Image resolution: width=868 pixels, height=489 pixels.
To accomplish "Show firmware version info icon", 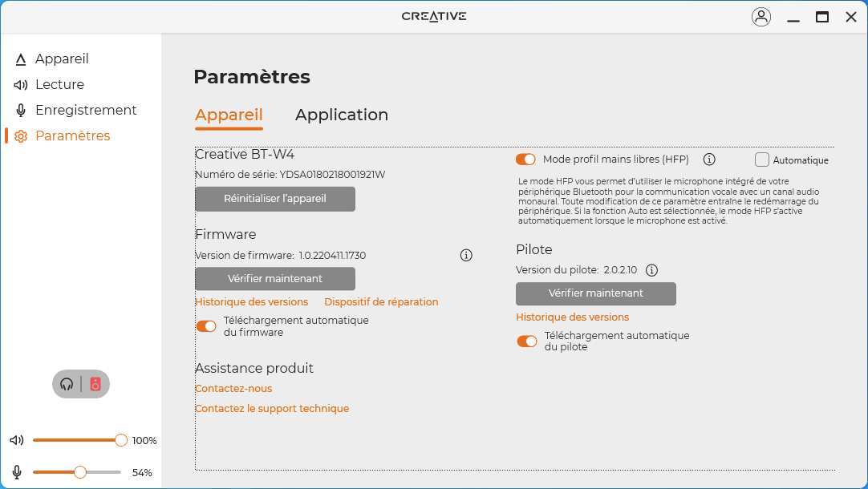I will [466, 255].
